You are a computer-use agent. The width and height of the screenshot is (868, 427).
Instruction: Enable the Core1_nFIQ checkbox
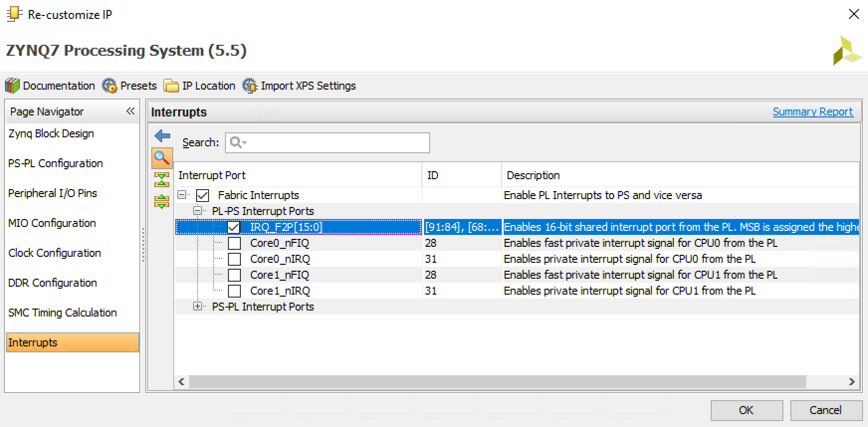point(234,275)
